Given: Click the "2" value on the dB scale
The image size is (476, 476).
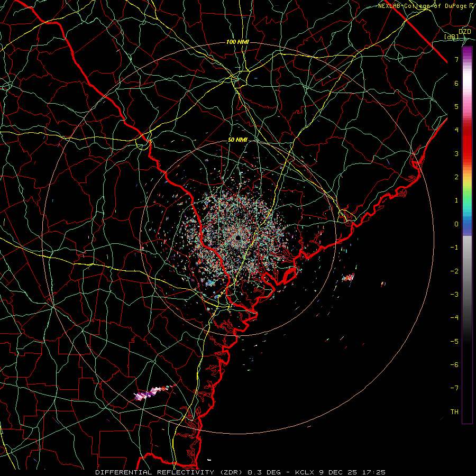Looking at the screenshot, I should (x=456, y=177).
